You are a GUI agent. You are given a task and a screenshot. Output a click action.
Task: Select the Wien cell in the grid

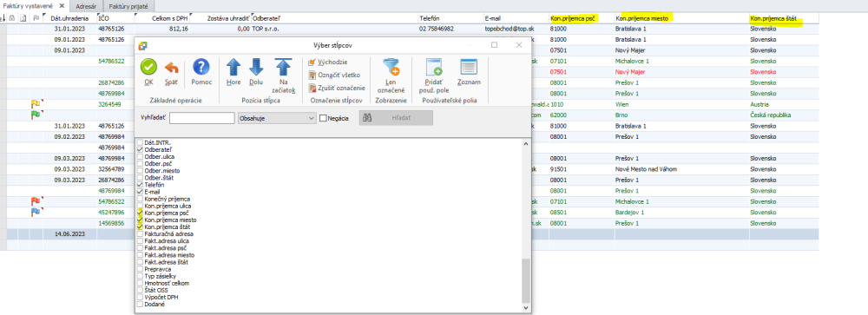pyautogui.click(x=681, y=104)
